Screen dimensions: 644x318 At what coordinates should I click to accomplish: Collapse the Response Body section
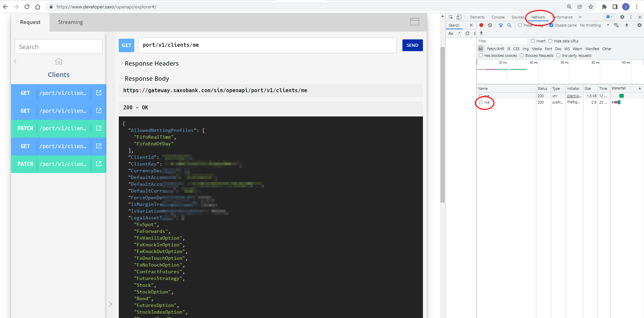147,79
